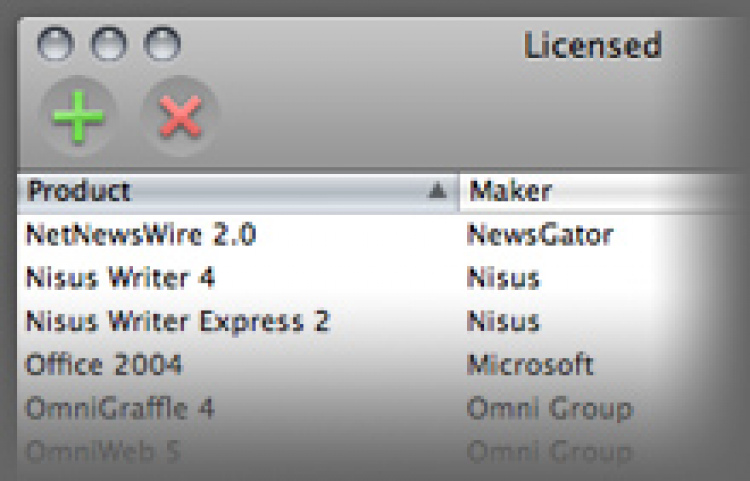Click the NewsGator maker cell
Image resolution: width=750 pixels, height=481 pixels.
pos(539,235)
